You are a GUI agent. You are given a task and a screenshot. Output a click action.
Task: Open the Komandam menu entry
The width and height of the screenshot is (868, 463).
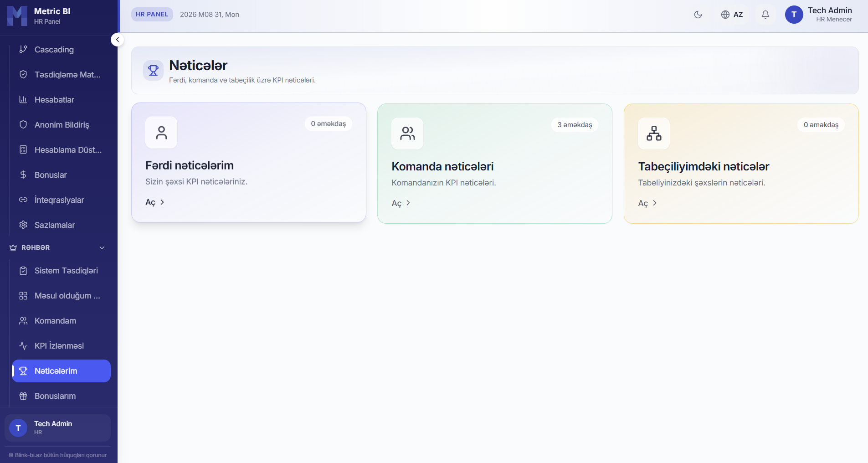click(x=61, y=321)
